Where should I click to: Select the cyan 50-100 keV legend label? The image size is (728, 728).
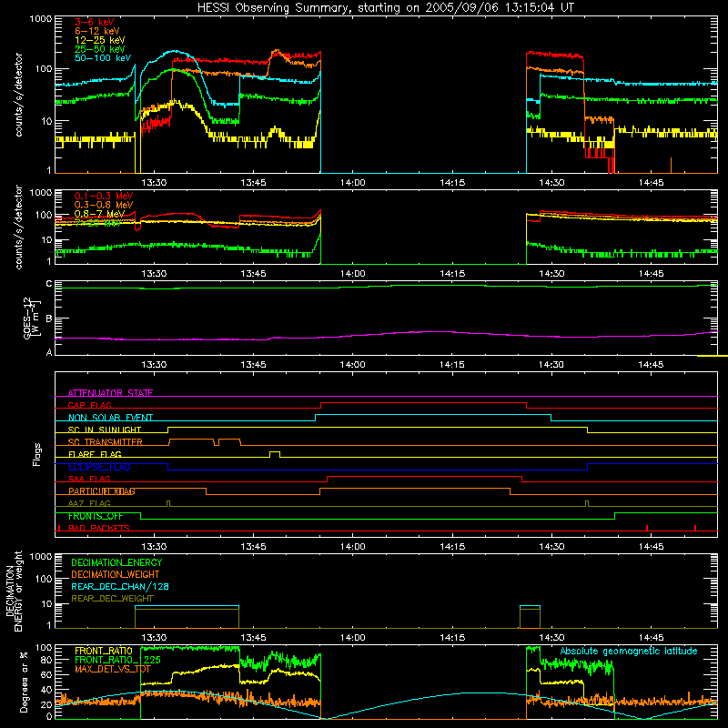coord(102,58)
